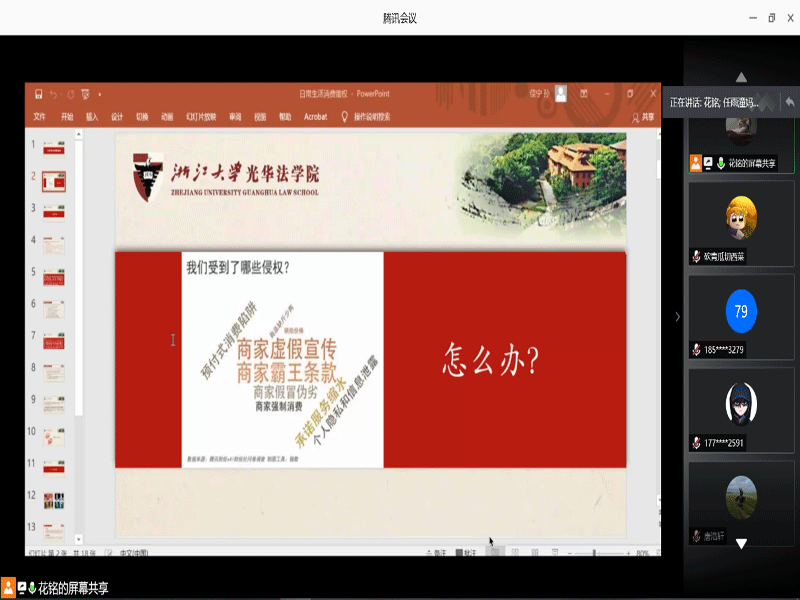
Task: Toggle the 备注 notes pane in status bar
Action: coord(435,552)
